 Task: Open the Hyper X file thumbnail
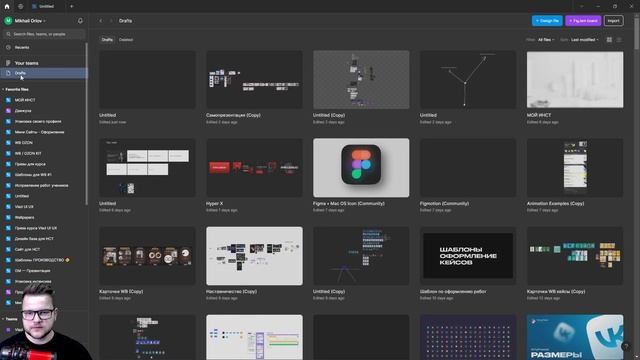click(x=254, y=168)
